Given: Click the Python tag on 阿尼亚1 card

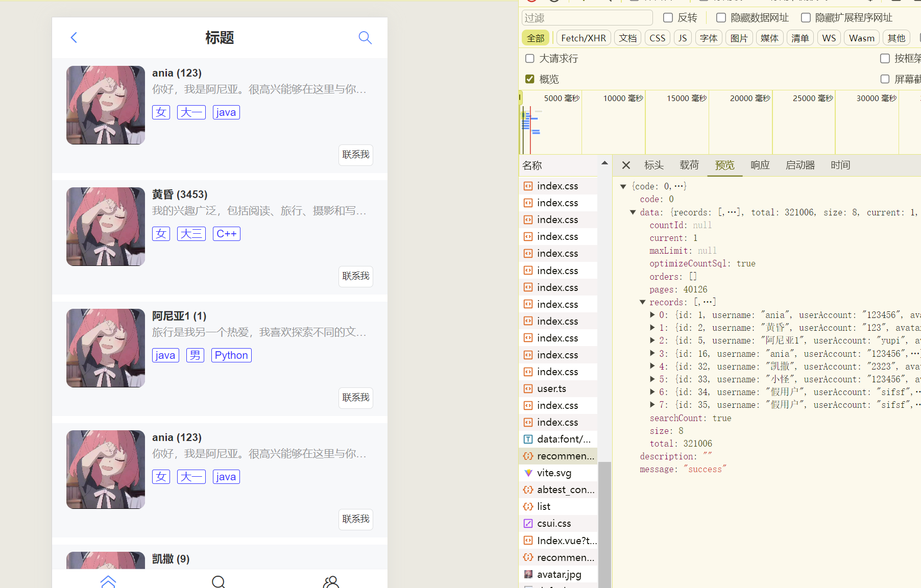Looking at the screenshot, I should [x=231, y=355].
